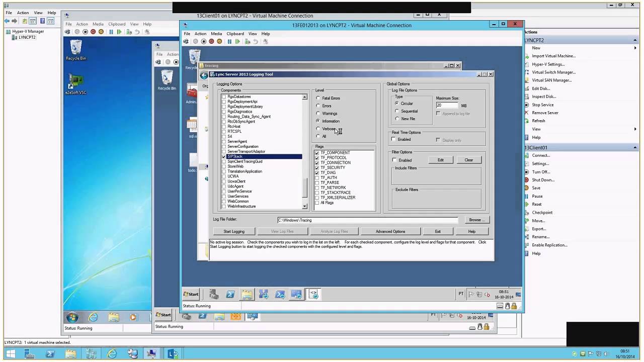Open Hyper-V Manager File menu
Viewport: 644px width, 362px height.
(9, 13)
